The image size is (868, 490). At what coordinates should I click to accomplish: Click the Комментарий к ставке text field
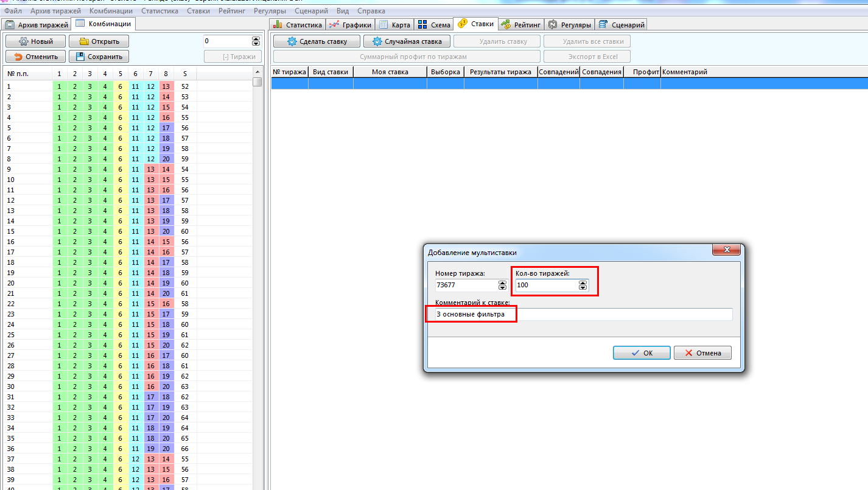click(x=584, y=314)
